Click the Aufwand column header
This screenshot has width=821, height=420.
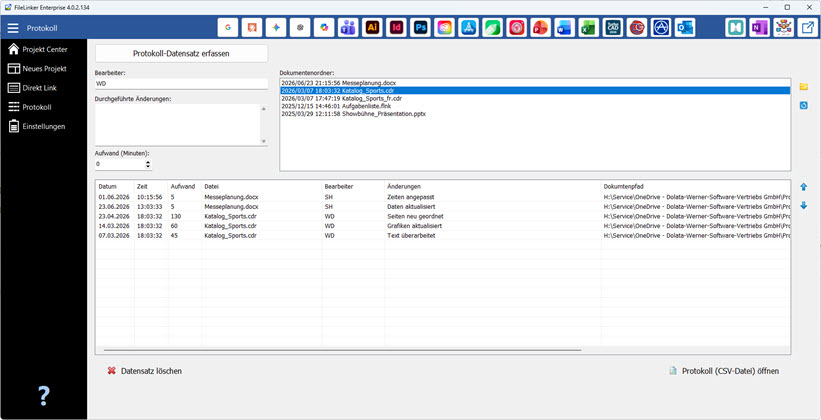click(185, 186)
